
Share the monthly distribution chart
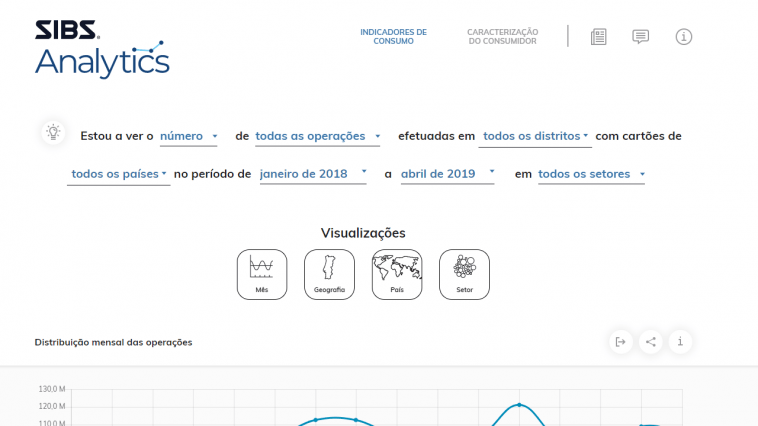[651, 342]
